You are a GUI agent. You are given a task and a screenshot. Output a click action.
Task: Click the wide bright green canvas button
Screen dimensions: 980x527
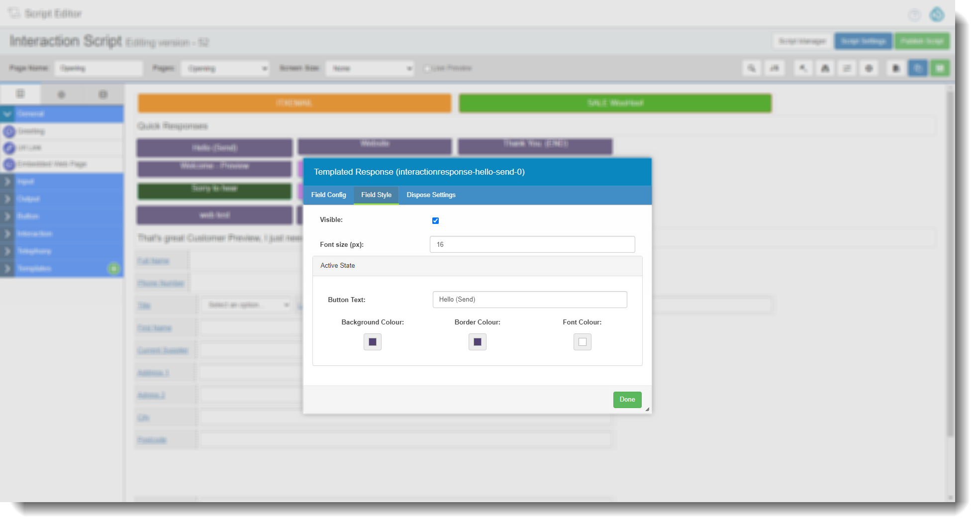[x=615, y=103]
